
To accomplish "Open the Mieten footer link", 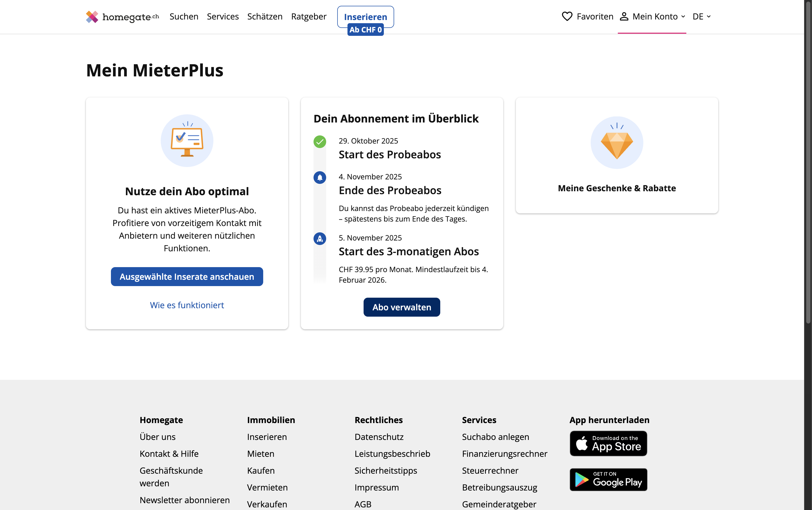I will pos(261,454).
